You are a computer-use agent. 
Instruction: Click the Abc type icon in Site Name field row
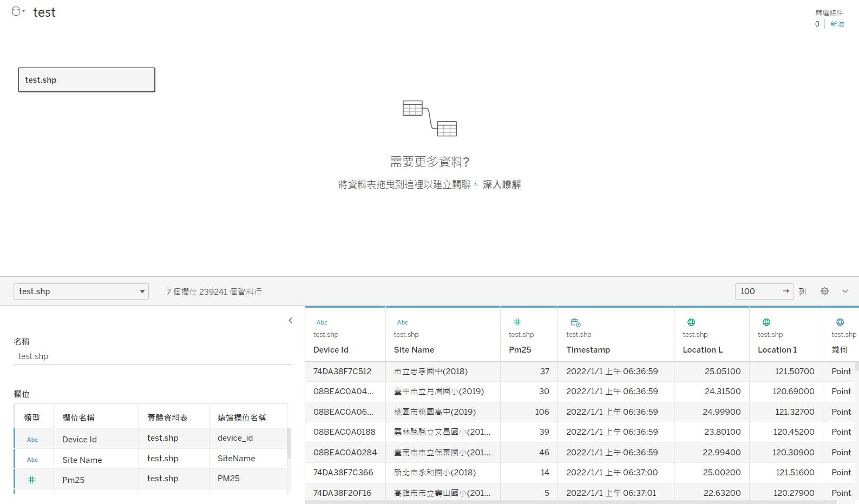click(32, 460)
